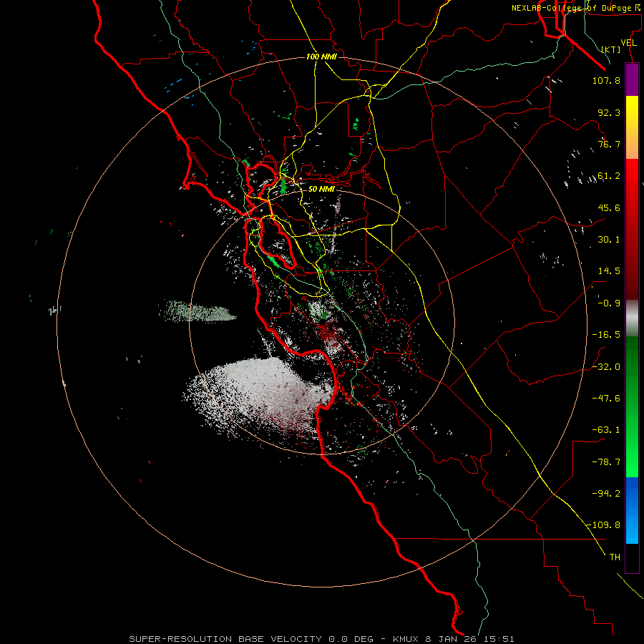
Task: Click the "VEL" legend heading
Action: 628,43
